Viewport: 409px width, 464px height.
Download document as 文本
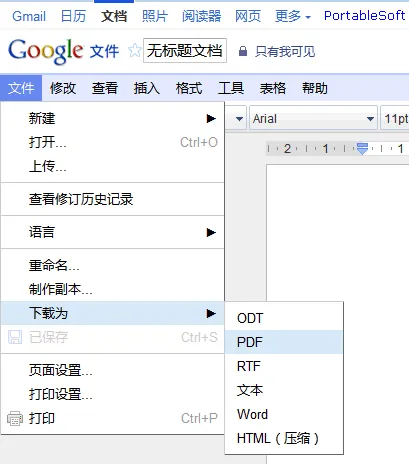[284, 390]
